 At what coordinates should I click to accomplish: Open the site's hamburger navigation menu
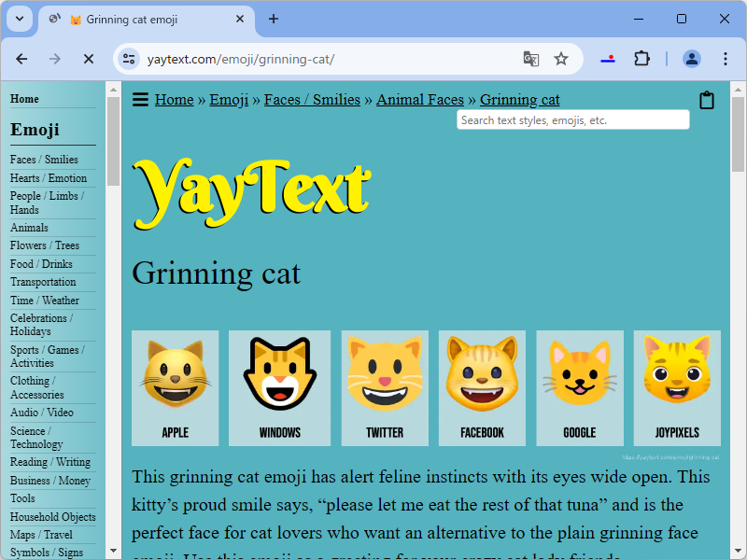pyautogui.click(x=139, y=99)
